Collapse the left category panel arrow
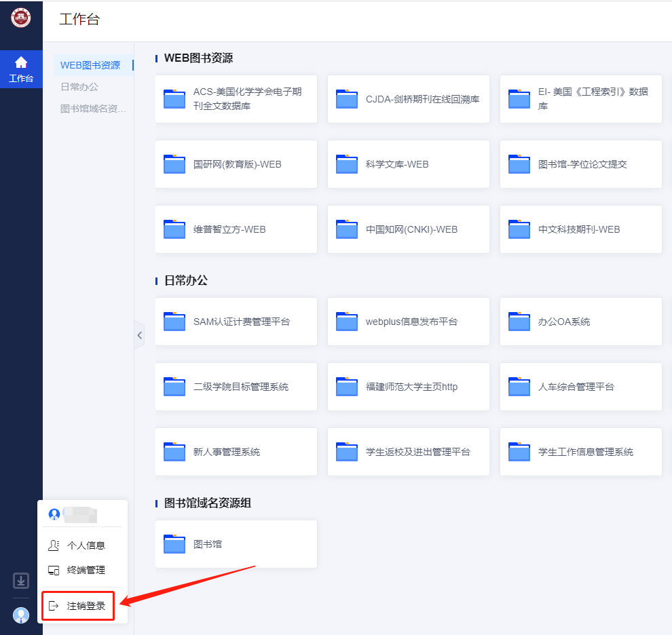This screenshot has height=635, width=672. click(x=140, y=335)
